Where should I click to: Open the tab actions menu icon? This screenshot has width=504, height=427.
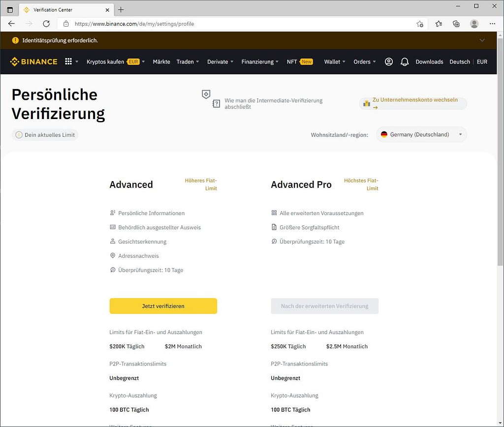click(x=10, y=10)
